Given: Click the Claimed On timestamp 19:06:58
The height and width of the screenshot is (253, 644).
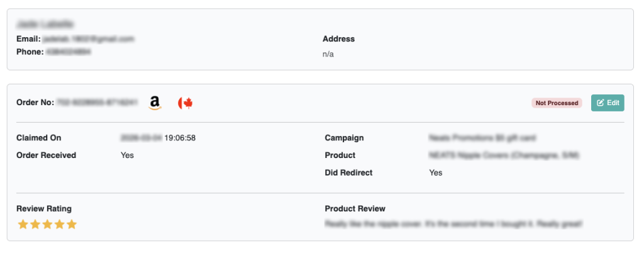Looking at the screenshot, I should (x=180, y=138).
